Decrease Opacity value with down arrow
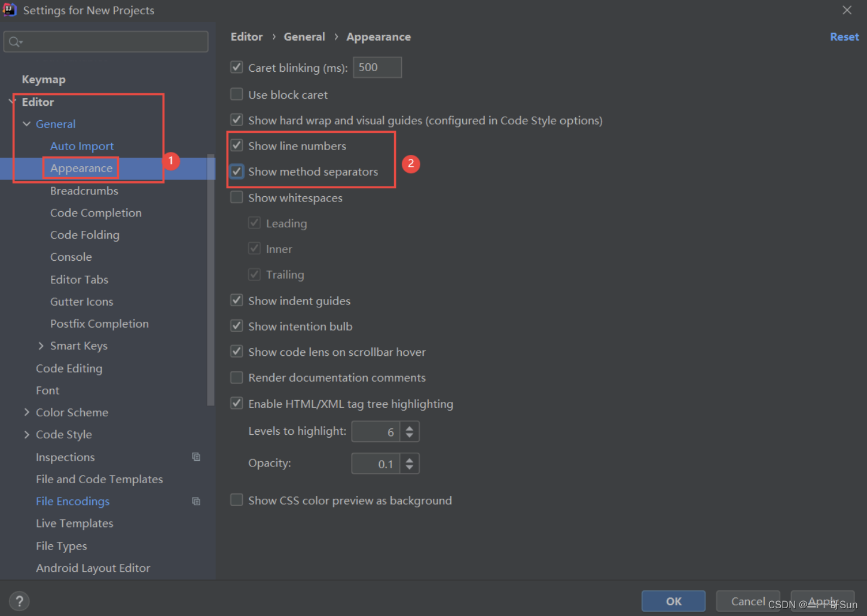This screenshot has width=867, height=616. [x=410, y=468]
